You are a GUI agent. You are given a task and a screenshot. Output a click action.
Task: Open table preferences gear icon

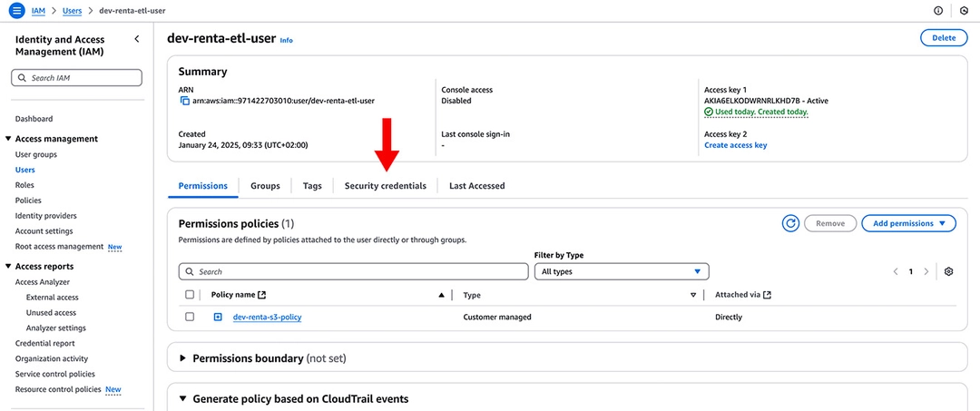point(949,271)
